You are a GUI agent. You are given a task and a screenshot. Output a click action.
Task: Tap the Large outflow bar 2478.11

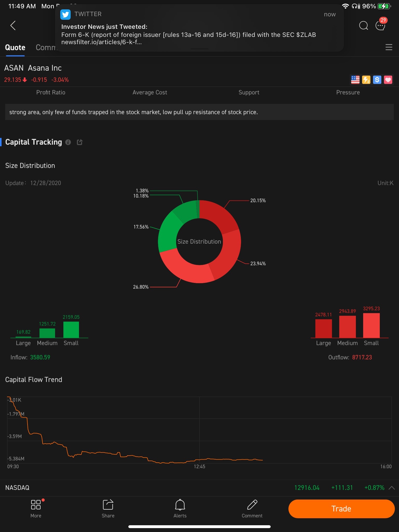click(x=324, y=328)
